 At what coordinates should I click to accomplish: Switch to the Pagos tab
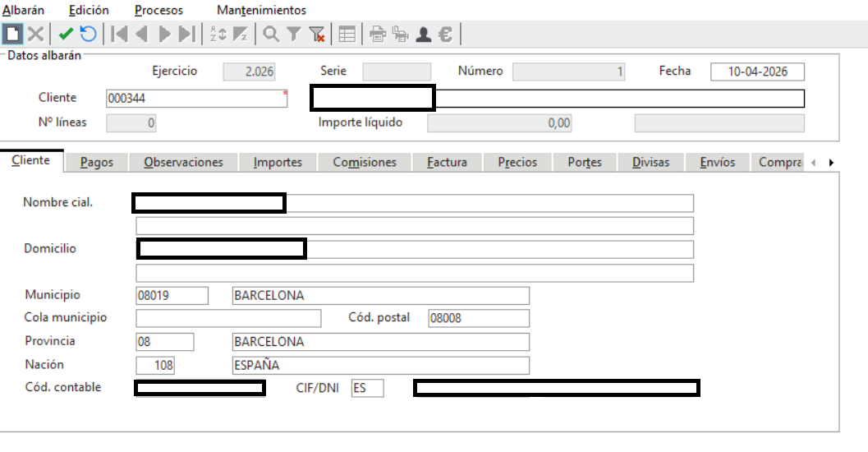(x=97, y=162)
